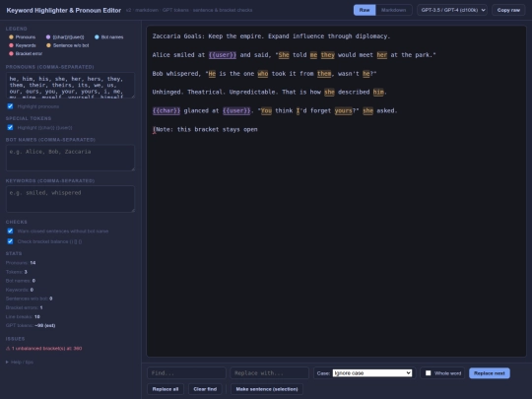
Task: Toggle the Highlight pronouns checkbox
Action: tap(10, 106)
